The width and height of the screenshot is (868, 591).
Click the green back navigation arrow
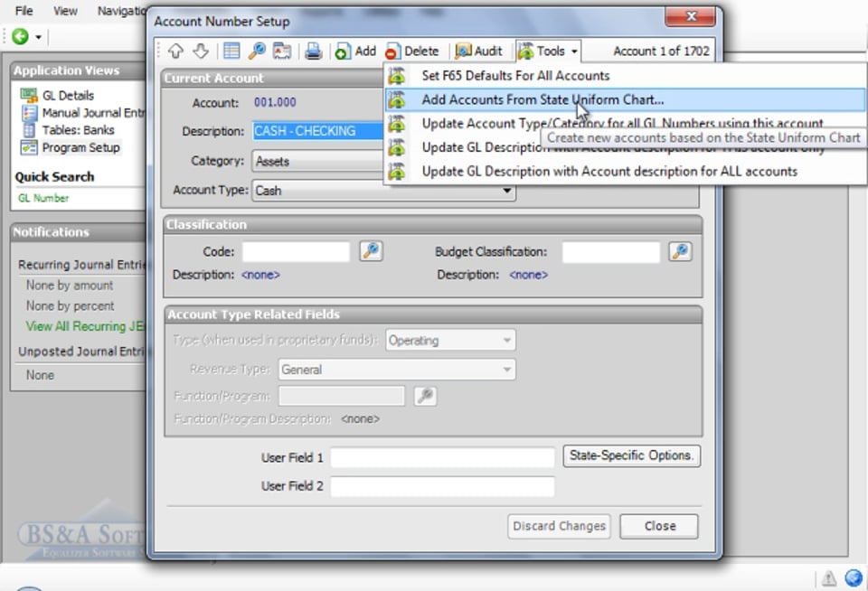click(x=21, y=36)
